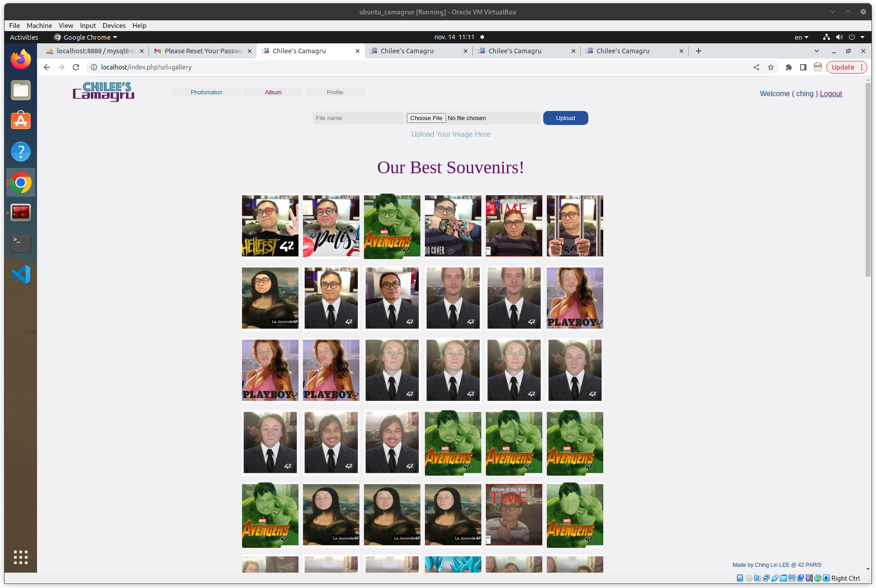Screen dimensions: 876x588
Task: Click the Chrome reload page icon
Action: [76, 67]
